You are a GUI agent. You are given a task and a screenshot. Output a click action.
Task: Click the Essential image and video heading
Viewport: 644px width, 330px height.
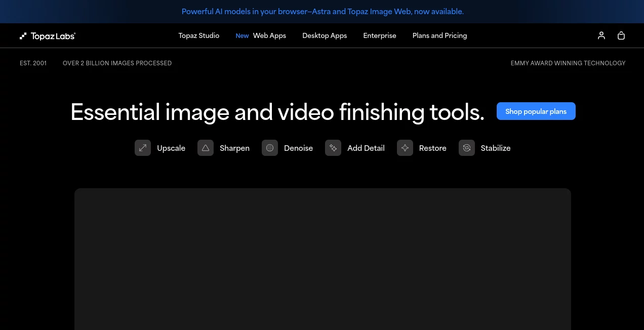coord(277,112)
